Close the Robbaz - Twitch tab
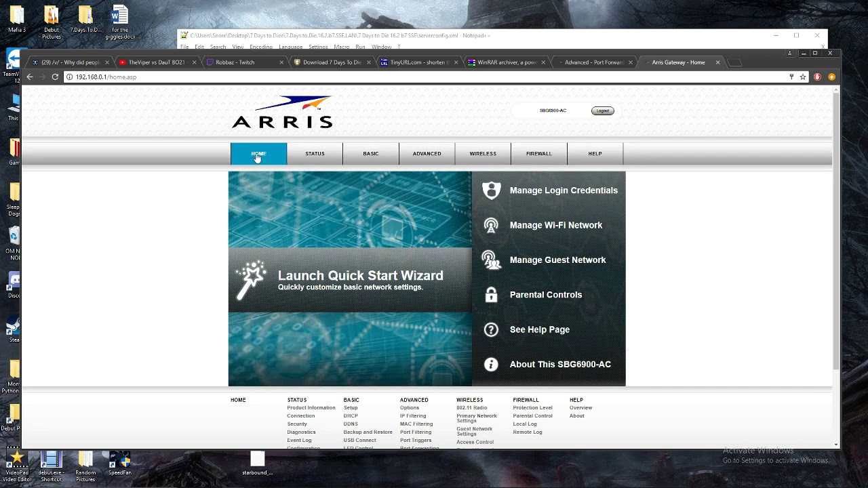 pos(281,62)
